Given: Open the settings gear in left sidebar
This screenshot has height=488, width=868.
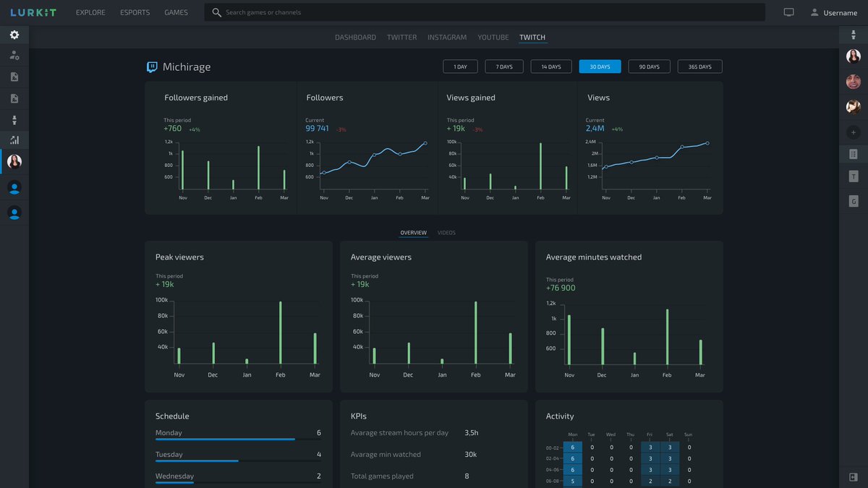Looking at the screenshot, I should click(14, 35).
